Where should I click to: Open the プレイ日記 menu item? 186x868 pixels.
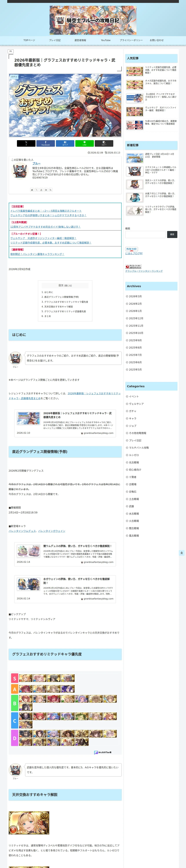point(55,41)
